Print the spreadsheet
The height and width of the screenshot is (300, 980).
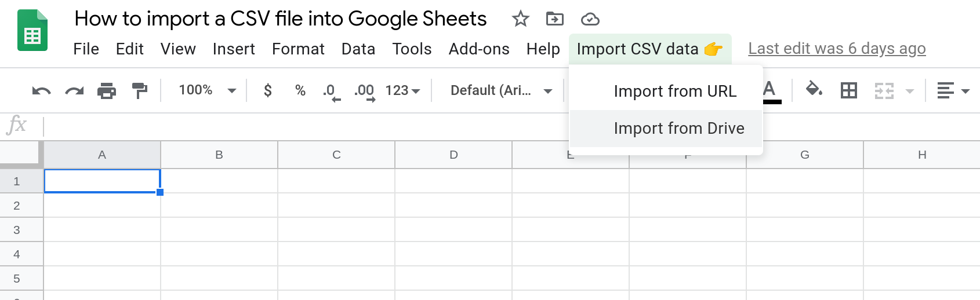pyautogui.click(x=107, y=91)
